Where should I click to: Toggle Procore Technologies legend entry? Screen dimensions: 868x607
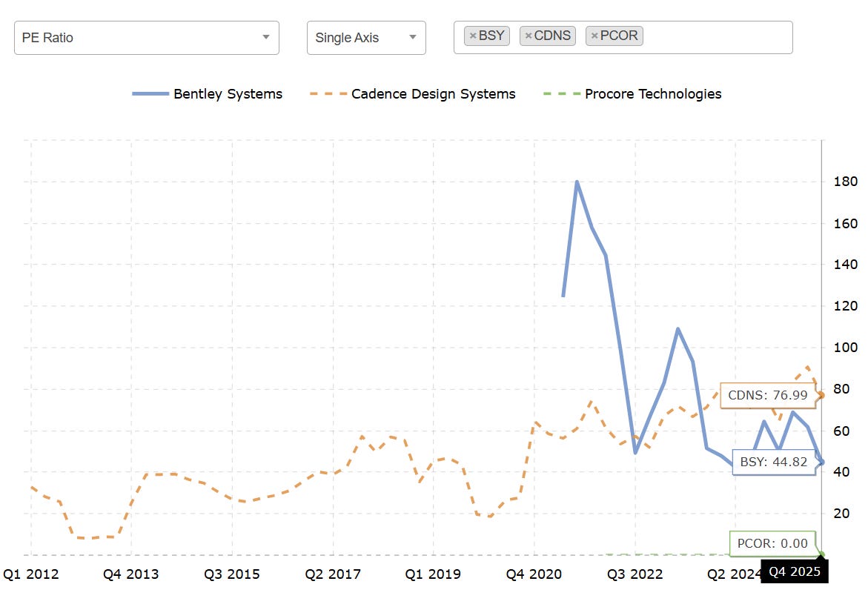click(x=633, y=94)
